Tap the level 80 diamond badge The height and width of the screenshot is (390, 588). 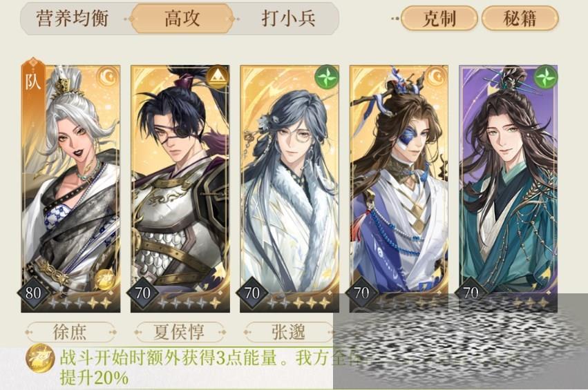pyautogui.click(x=33, y=293)
